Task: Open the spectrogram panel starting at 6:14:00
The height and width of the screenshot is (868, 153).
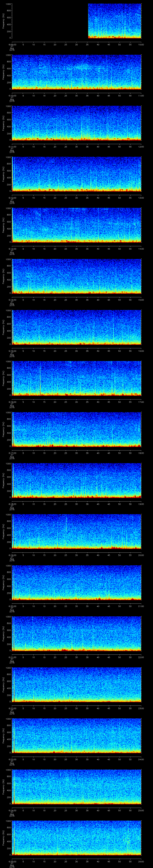Action: tap(77, 276)
